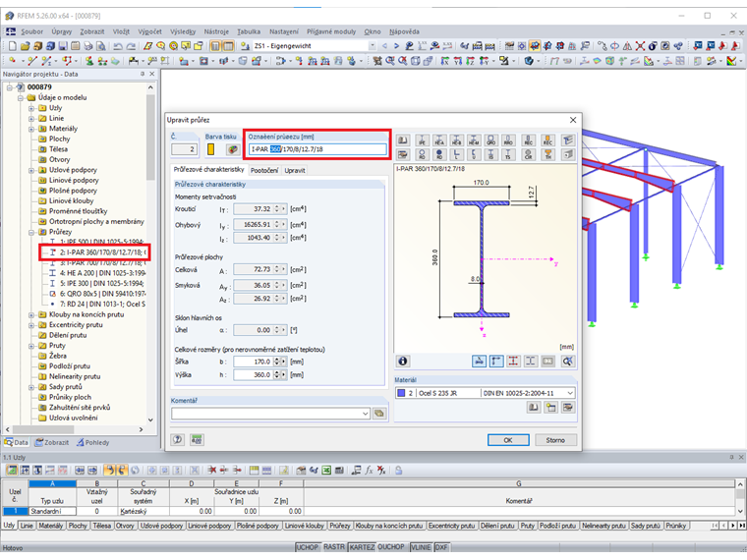
Task: Click the blue material color swatch
Action: coord(401,393)
